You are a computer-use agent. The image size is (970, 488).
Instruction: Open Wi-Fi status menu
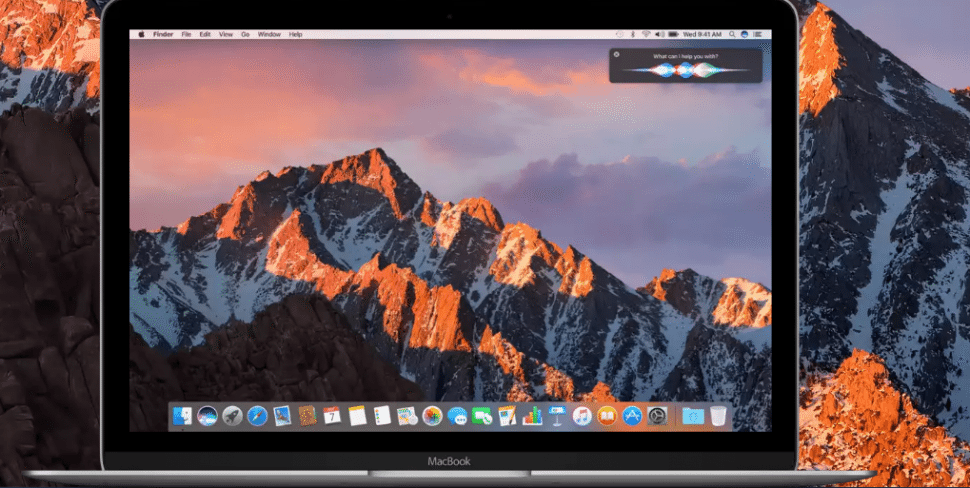646,34
